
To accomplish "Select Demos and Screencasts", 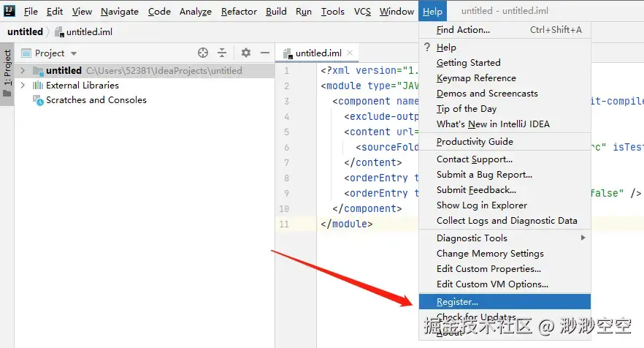I will tap(505, 94).
